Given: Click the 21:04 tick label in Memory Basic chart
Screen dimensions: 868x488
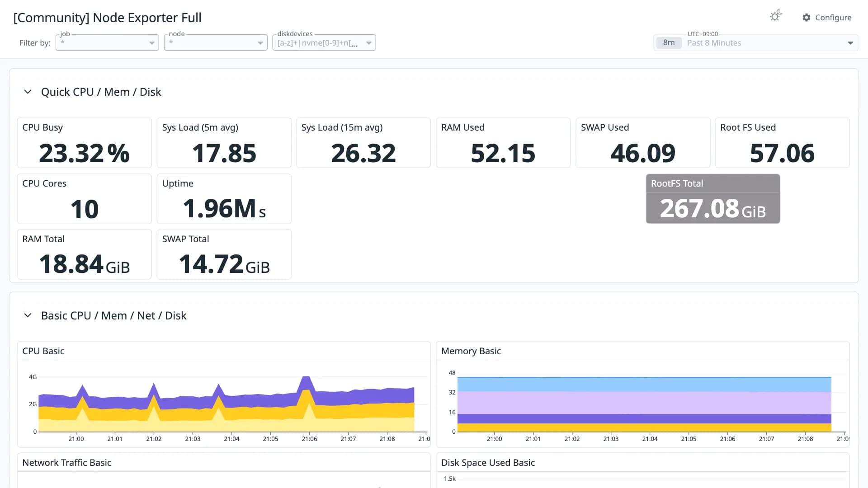Looking at the screenshot, I should click(650, 439).
